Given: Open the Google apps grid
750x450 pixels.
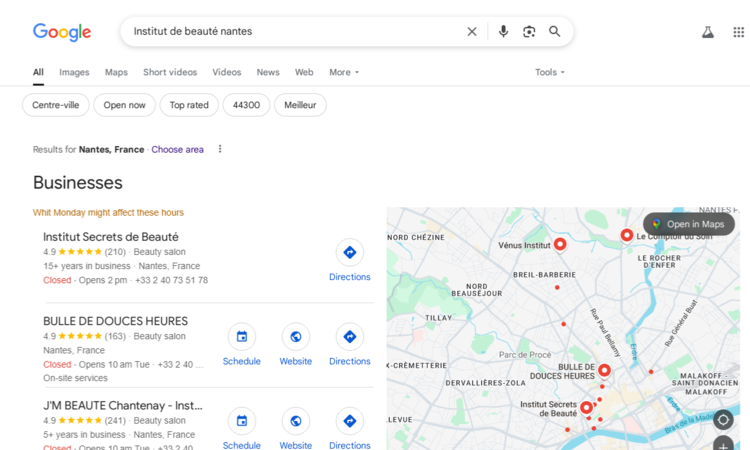Looking at the screenshot, I should (x=738, y=32).
